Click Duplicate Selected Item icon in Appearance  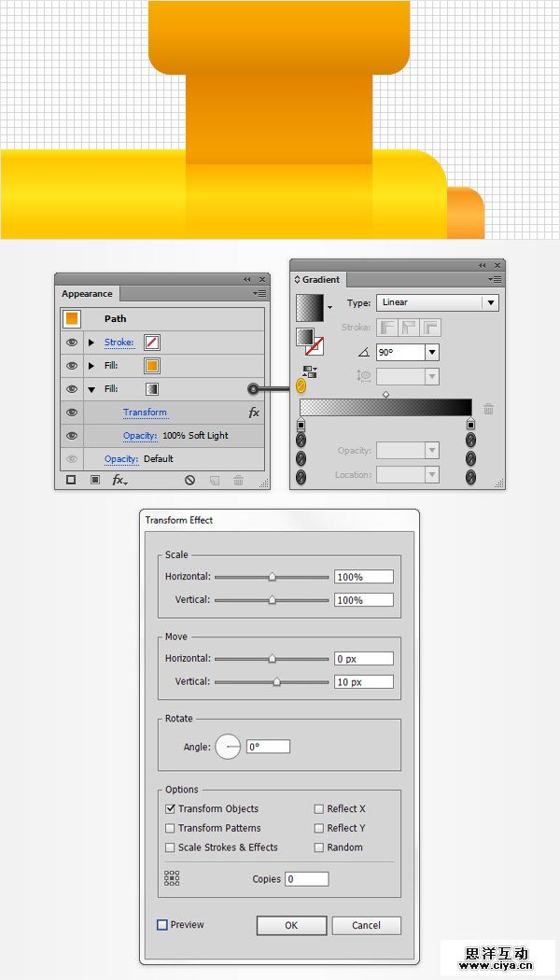215,480
